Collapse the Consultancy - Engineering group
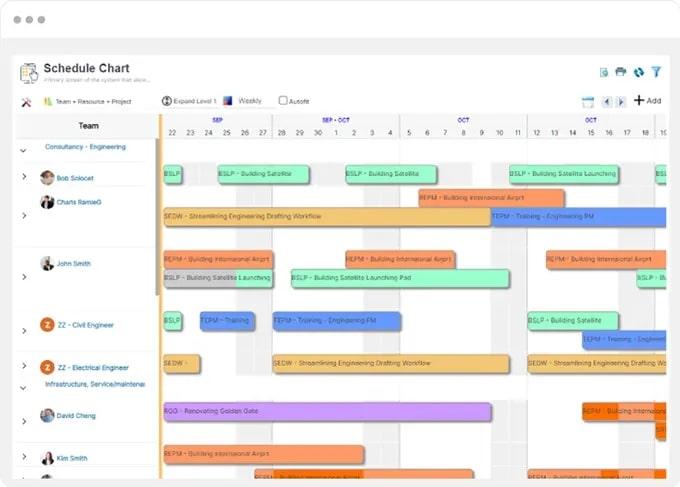680x487 pixels. coord(23,151)
